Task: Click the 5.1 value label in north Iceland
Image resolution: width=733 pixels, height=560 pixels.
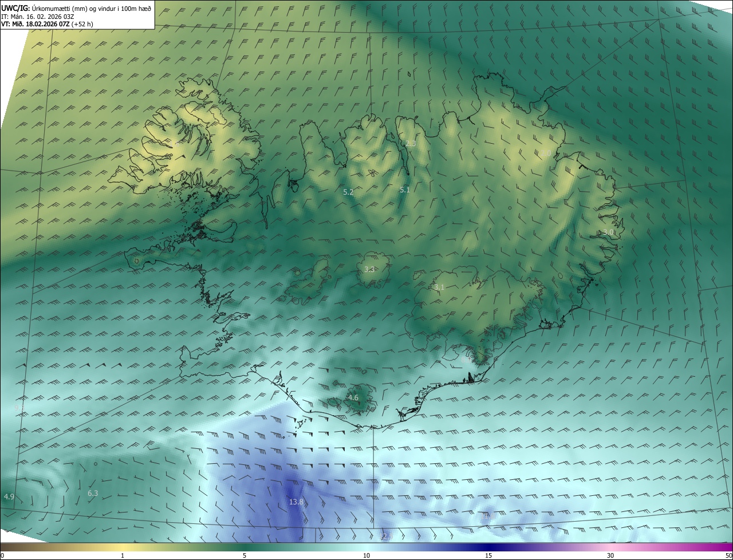Action: click(x=404, y=190)
